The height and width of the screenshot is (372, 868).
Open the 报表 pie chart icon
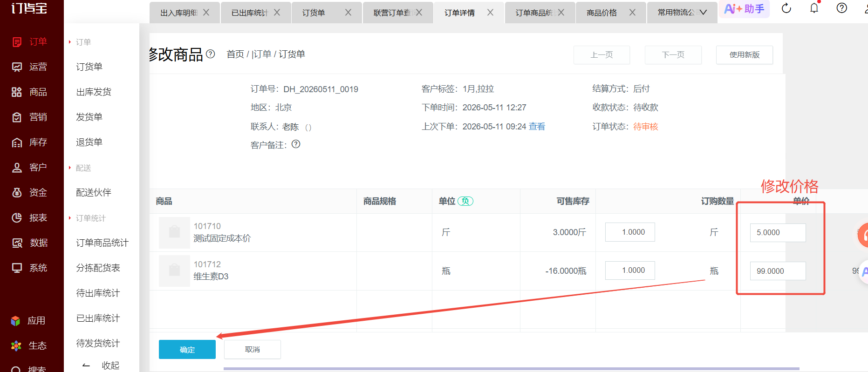tap(17, 218)
